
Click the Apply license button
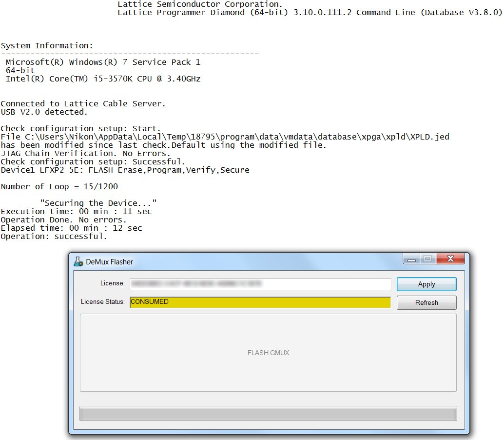pyautogui.click(x=426, y=284)
